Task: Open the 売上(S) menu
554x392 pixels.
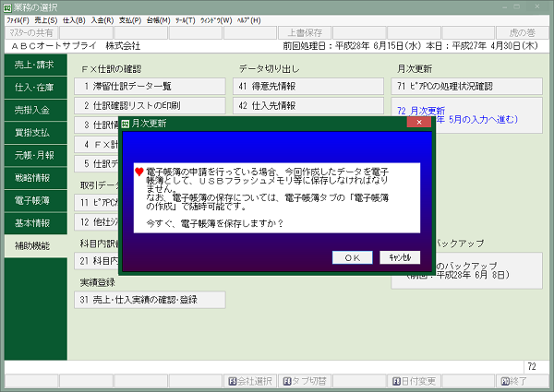Action: pyautogui.click(x=46, y=20)
